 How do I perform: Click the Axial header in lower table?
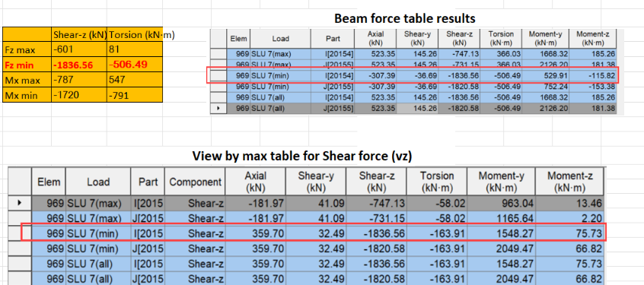(x=256, y=182)
